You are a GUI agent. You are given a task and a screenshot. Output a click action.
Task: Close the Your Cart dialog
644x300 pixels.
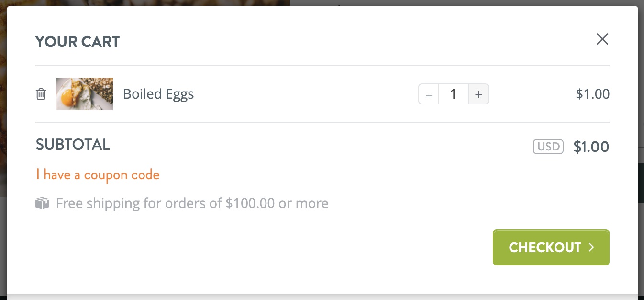(602, 39)
